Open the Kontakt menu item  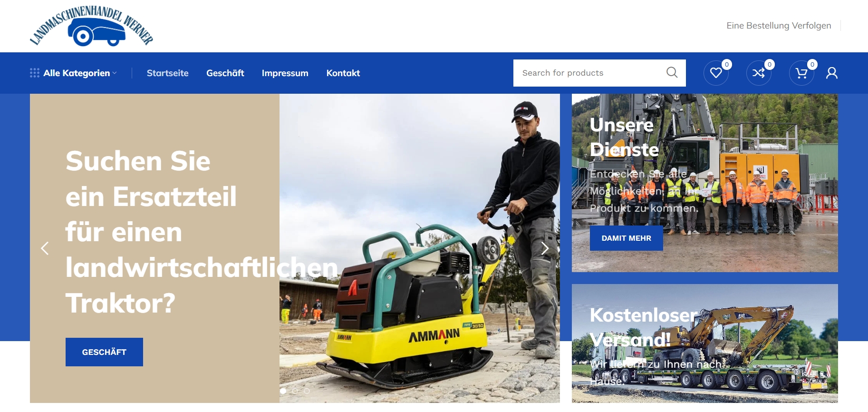(343, 73)
